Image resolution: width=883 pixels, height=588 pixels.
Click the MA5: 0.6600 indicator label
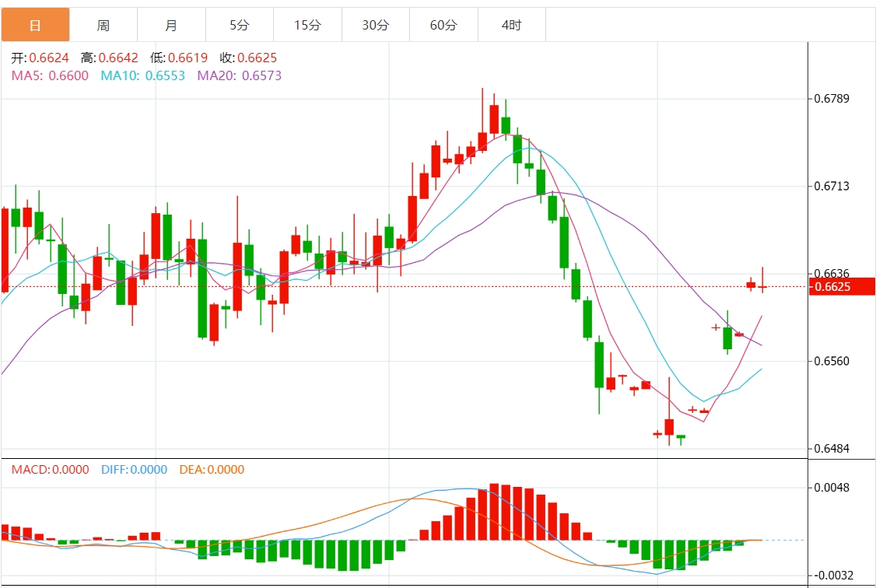[50, 75]
